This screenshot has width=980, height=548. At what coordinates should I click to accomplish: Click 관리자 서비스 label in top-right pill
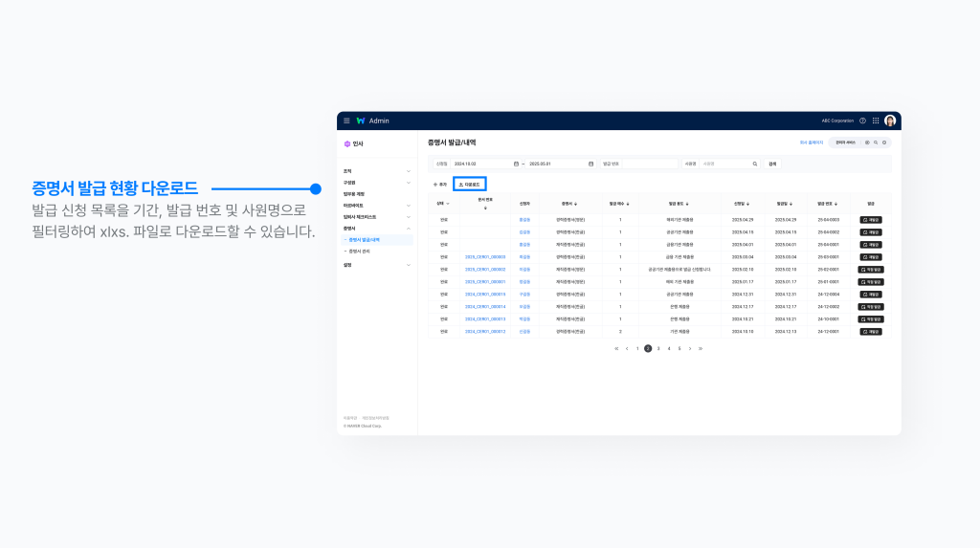click(846, 142)
